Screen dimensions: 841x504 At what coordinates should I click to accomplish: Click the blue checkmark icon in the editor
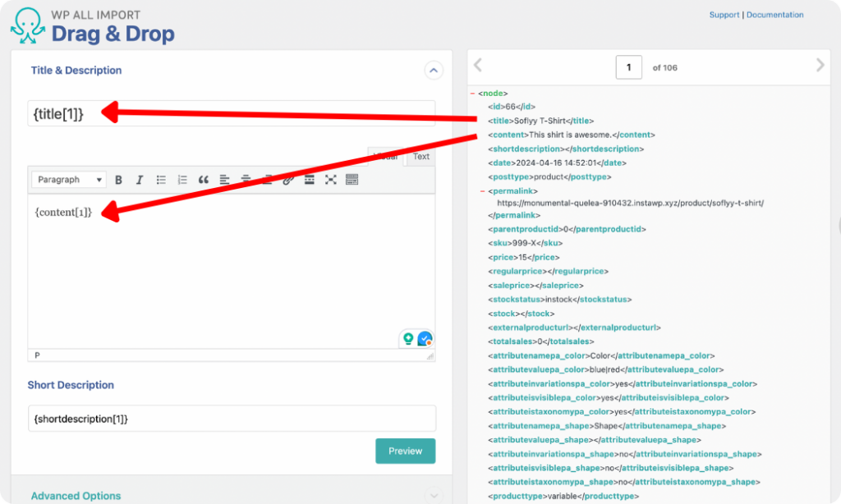[x=425, y=338]
